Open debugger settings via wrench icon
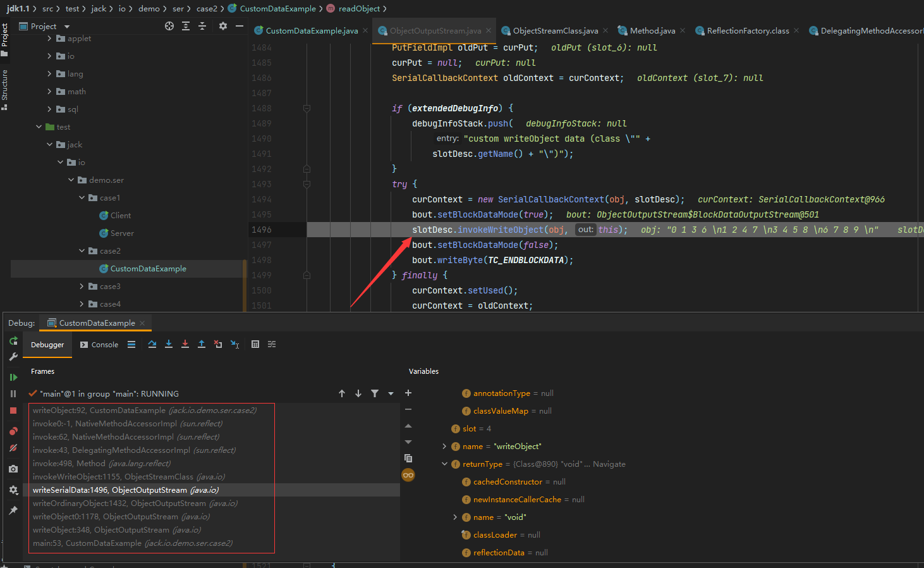 pyautogui.click(x=13, y=357)
